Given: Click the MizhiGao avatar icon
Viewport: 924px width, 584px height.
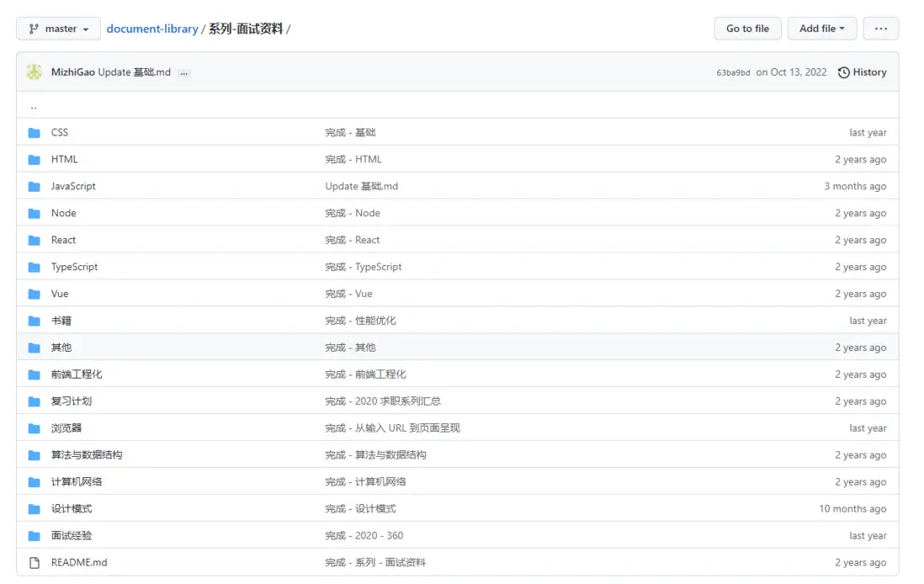Looking at the screenshot, I should coord(35,72).
